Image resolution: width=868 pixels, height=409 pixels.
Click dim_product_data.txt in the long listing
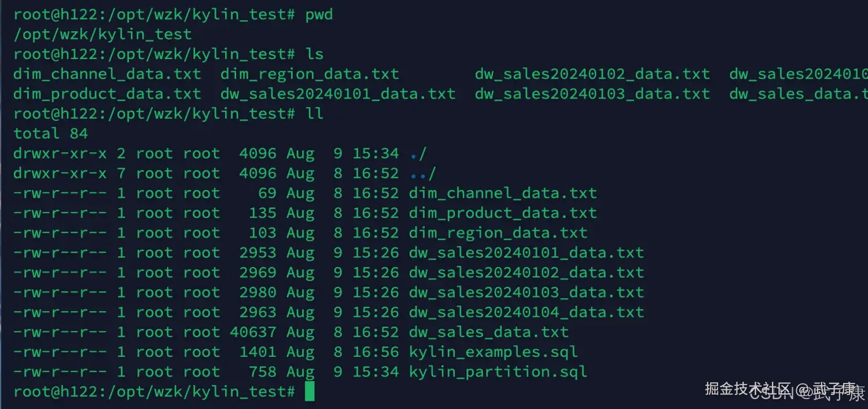pyautogui.click(x=502, y=213)
